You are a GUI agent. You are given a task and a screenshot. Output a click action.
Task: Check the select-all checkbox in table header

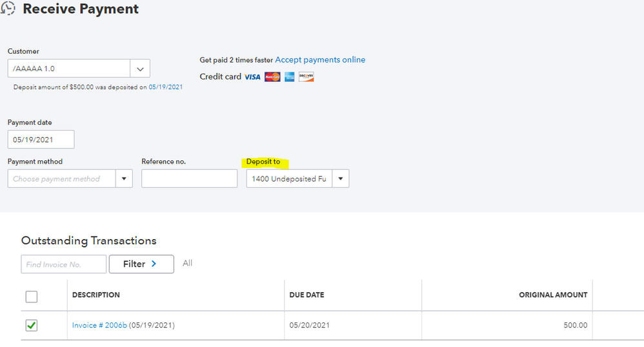click(31, 297)
